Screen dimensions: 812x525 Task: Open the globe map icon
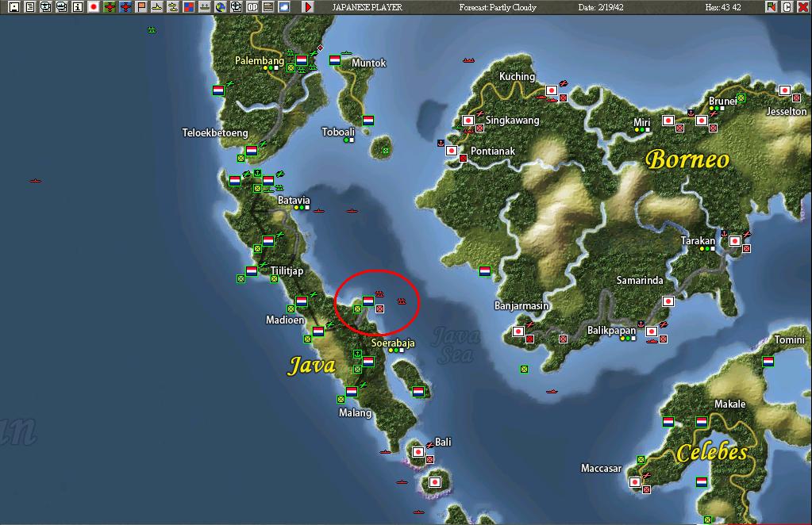click(221, 6)
